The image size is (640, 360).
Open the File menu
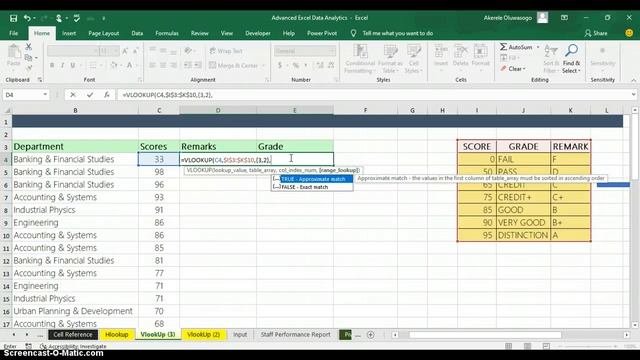(13, 33)
